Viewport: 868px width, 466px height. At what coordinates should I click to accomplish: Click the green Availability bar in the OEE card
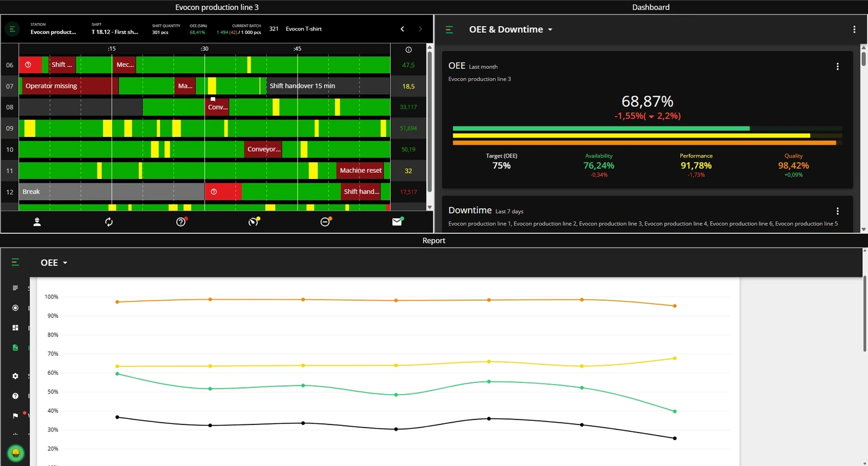[601, 128]
